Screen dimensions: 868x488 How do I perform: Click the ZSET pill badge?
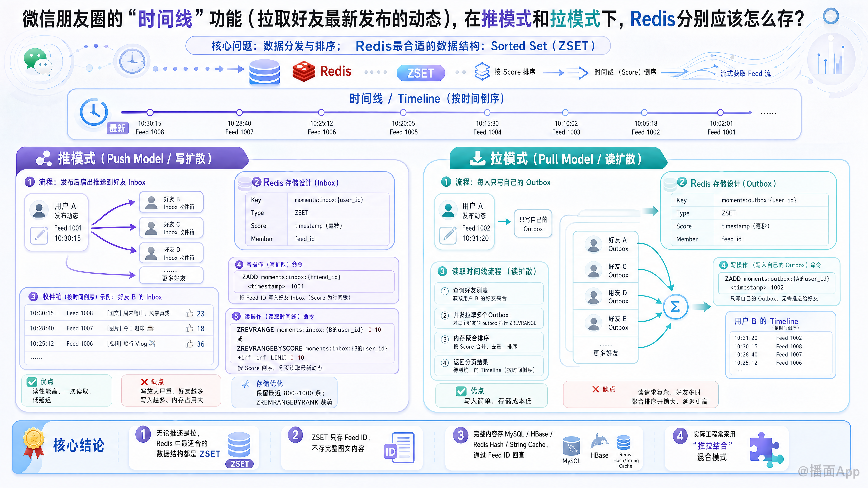(420, 73)
